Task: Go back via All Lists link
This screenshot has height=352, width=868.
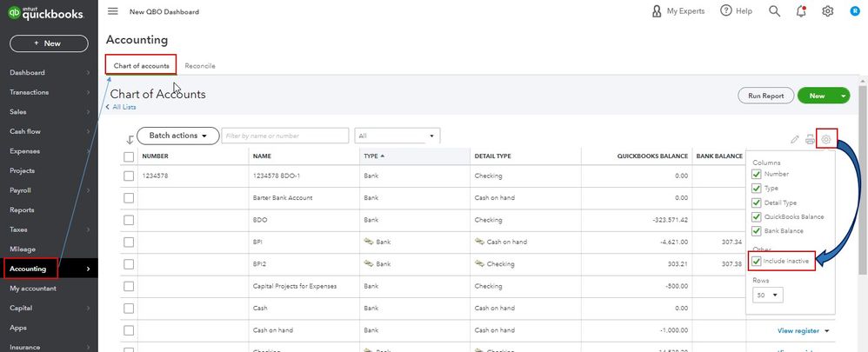Action: (x=123, y=108)
